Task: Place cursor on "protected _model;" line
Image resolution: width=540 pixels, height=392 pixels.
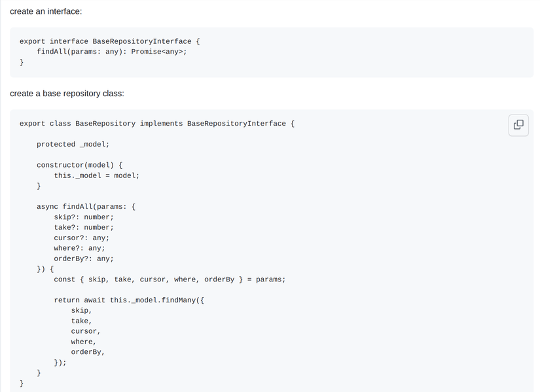Action: pos(73,145)
